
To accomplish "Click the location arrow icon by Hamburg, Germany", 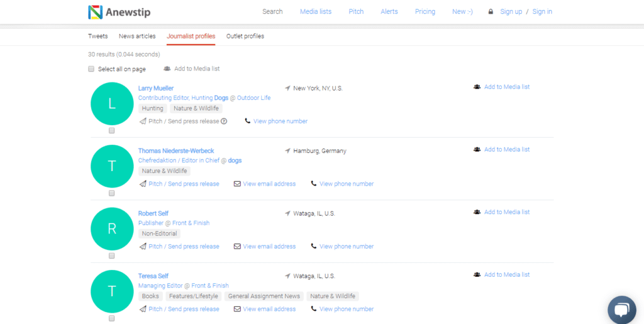I will coord(287,151).
